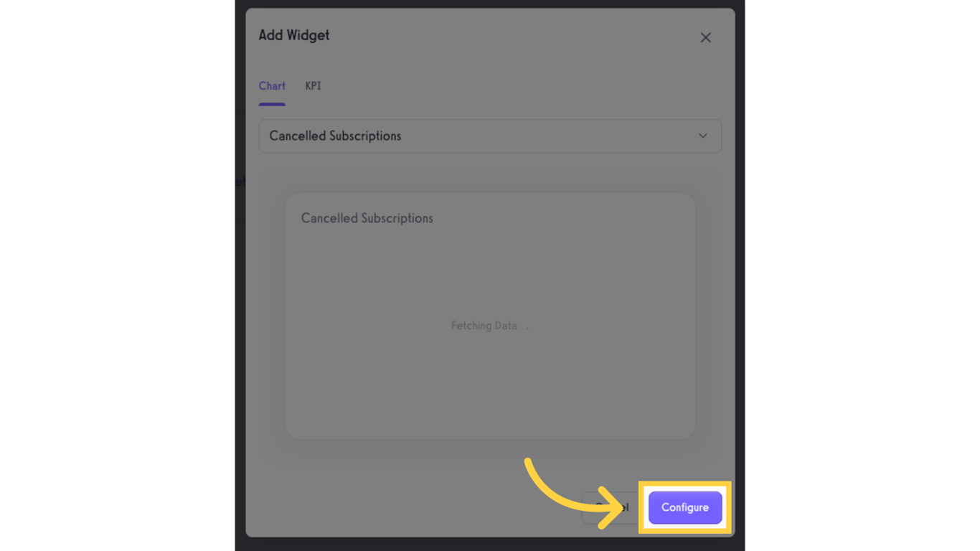Open the Cancelled Subscriptions dropdown
This screenshot has height=551, width=980.
490,136
